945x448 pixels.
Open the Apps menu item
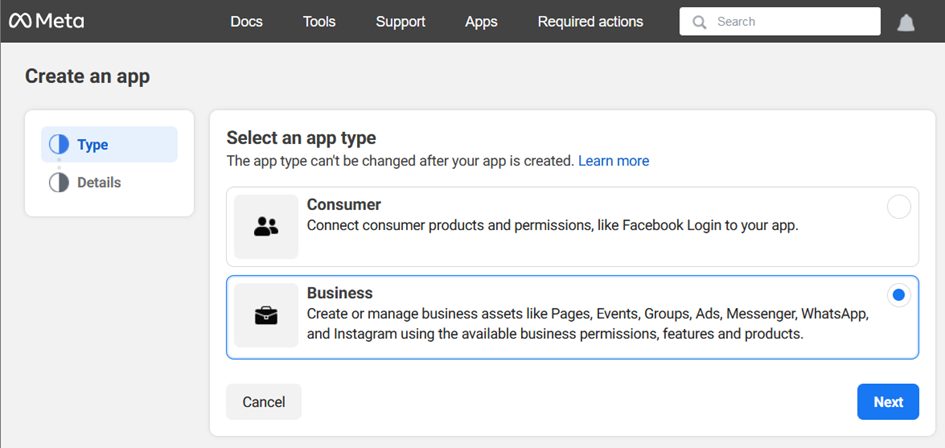click(481, 21)
